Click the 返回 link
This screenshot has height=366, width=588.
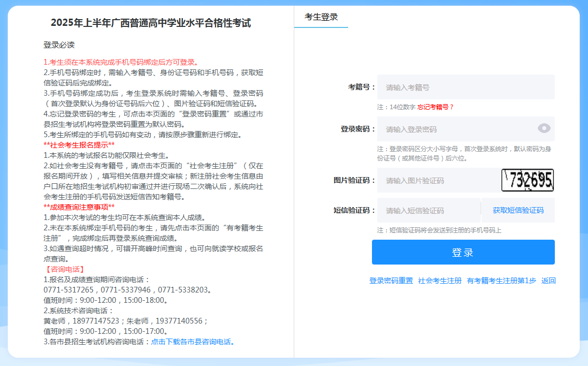coord(548,281)
